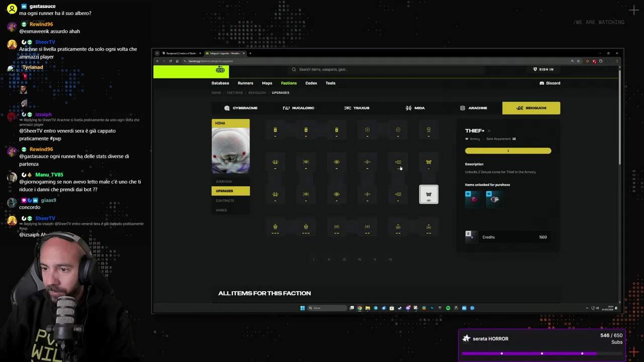
Task: Open the Codex menu
Action: tap(311, 83)
